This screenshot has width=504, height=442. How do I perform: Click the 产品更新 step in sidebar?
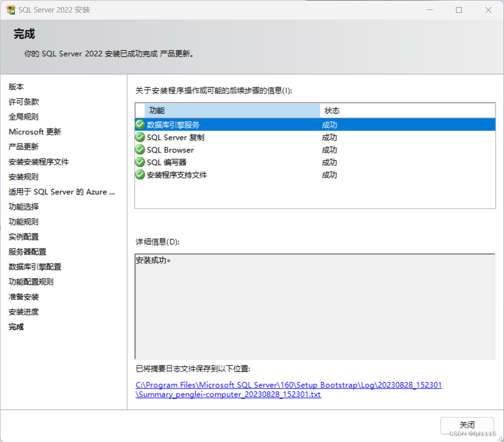24,147
